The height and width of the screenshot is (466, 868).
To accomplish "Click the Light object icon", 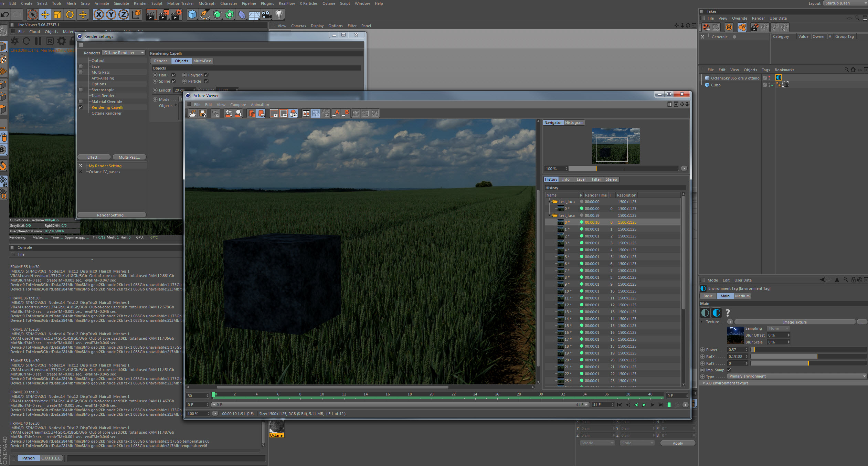I will point(279,14).
